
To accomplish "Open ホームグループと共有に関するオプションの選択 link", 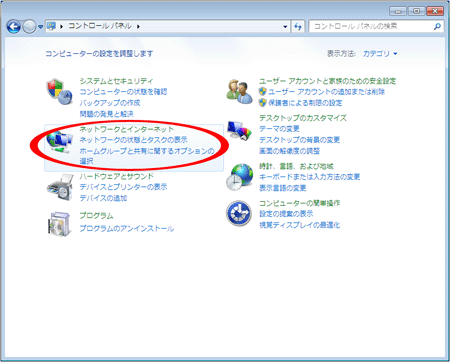I will coord(147,156).
